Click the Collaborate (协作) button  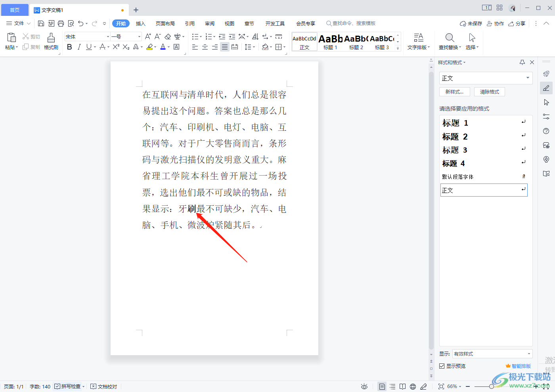tap(496, 23)
